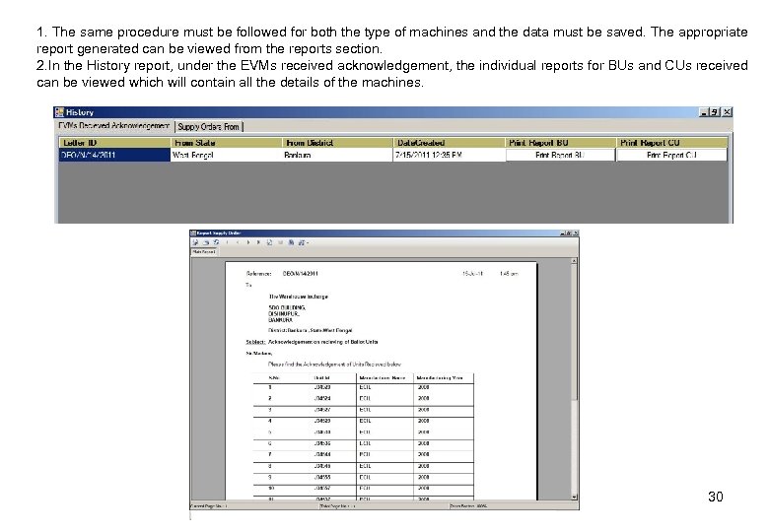Click the History window title icon

[x=59, y=111]
